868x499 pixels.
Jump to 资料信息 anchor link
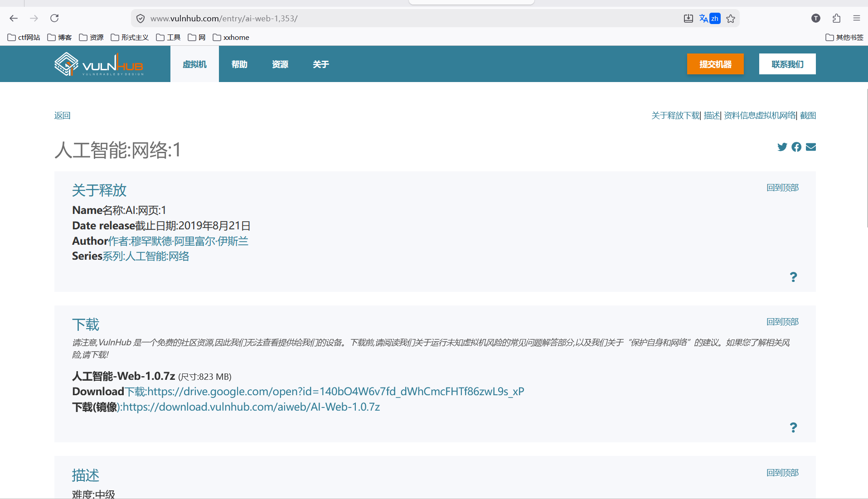[x=739, y=116]
